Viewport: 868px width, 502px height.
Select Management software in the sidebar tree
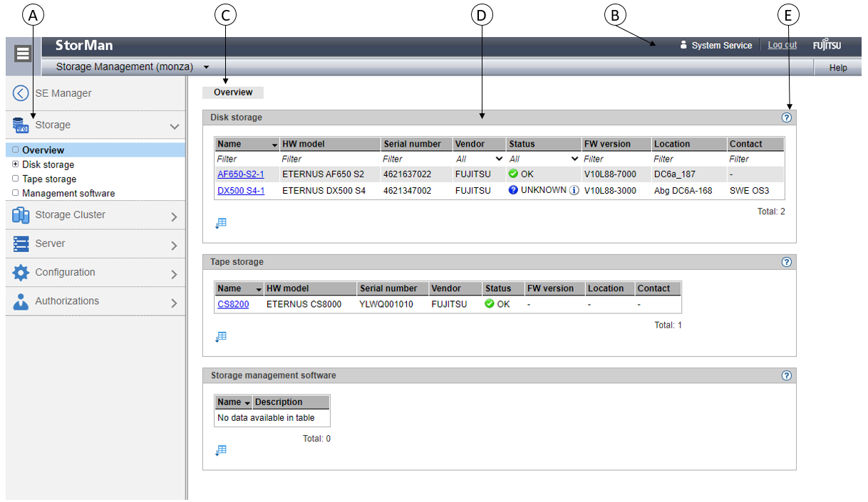tap(68, 194)
